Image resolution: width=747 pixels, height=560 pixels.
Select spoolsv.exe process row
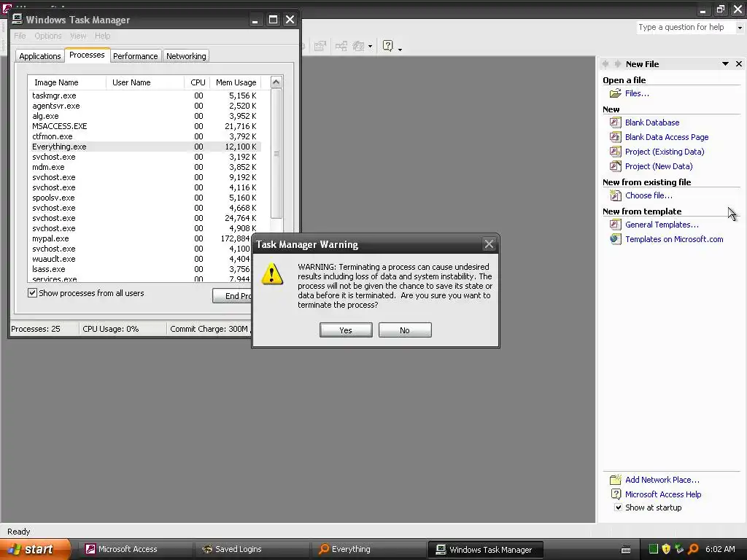point(144,198)
